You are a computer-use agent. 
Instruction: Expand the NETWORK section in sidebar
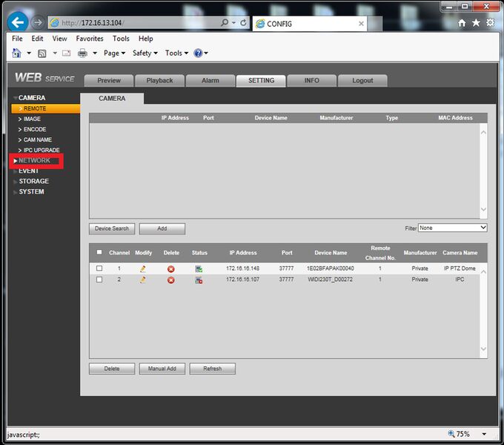(x=34, y=160)
